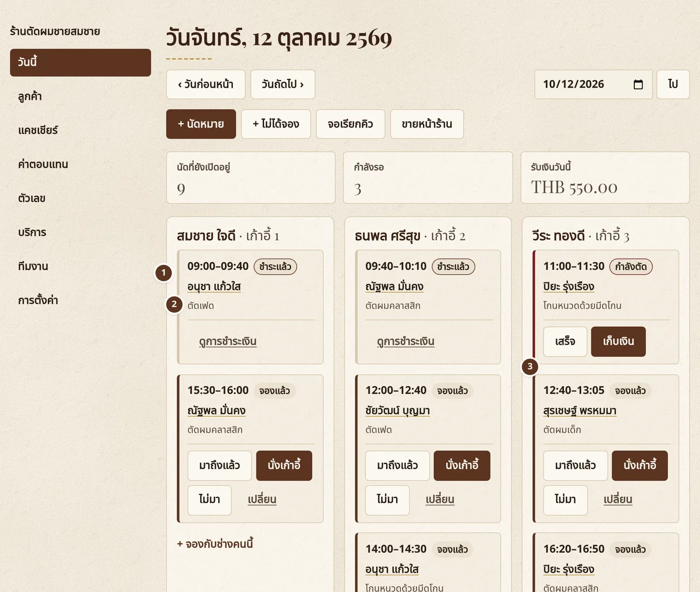This screenshot has width=700, height=592.
Task: Click เปลี่ยน on the 12:00–12:40 appointment
Action: [x=440, y=500]
